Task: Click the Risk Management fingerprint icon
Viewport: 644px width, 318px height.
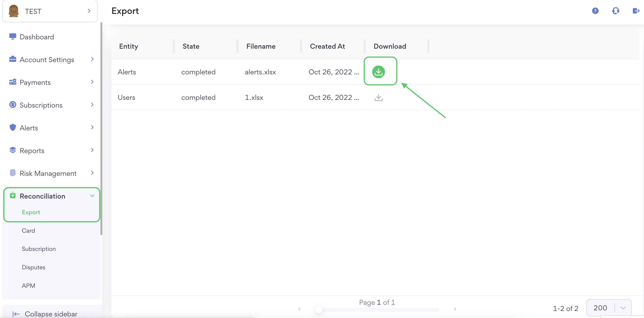Action: point(12,173)
